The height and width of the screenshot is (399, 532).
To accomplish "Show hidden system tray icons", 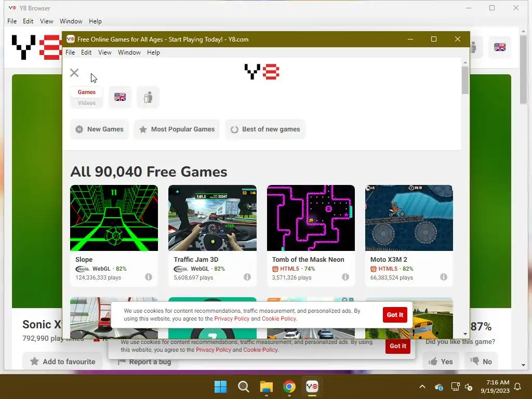I will 422,387.
